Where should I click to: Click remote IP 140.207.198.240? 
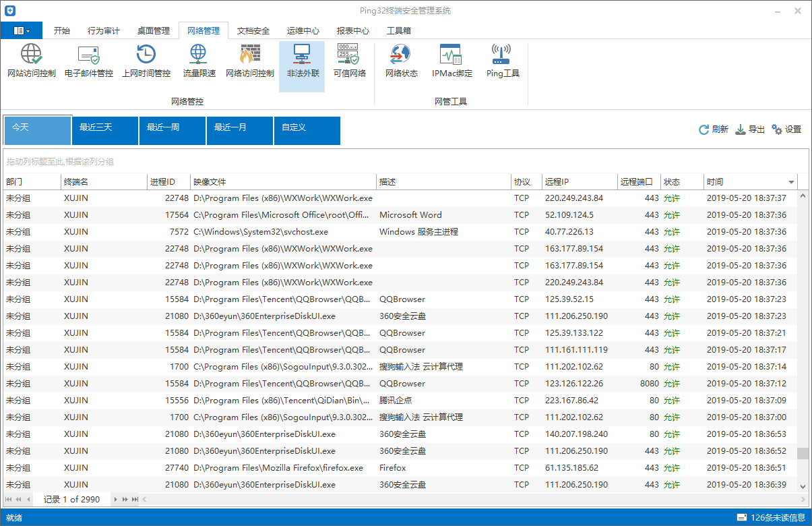tap(576, 434)
